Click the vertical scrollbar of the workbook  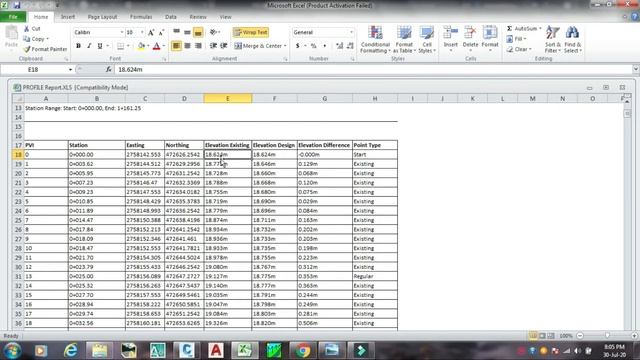tap(627, 216)
